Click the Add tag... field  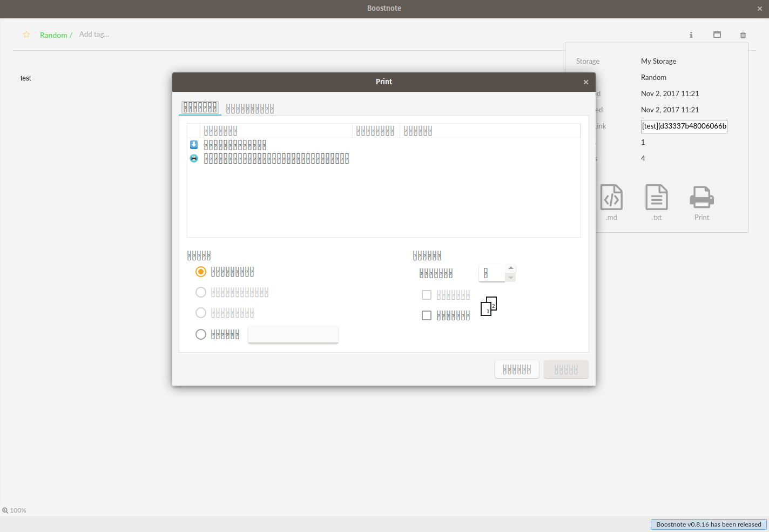(x=94, y=34)
